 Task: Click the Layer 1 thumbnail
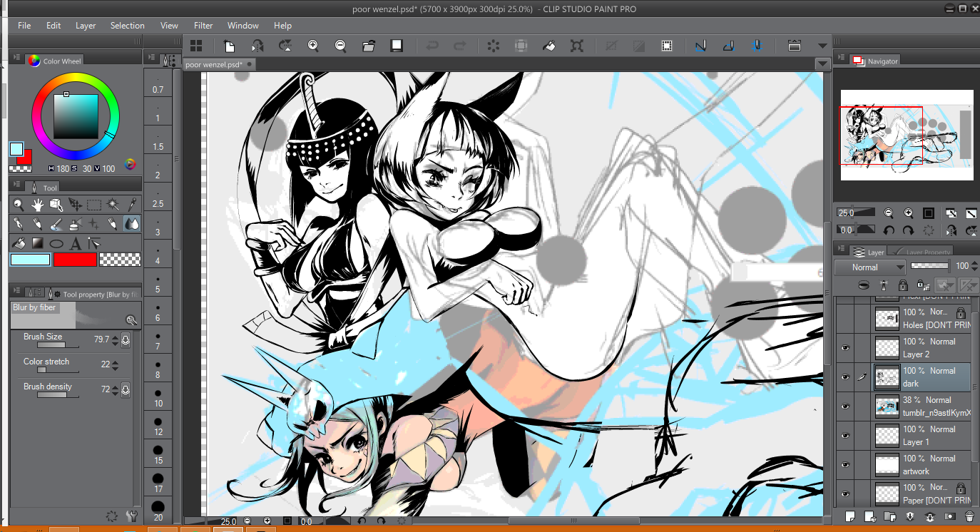887,436
